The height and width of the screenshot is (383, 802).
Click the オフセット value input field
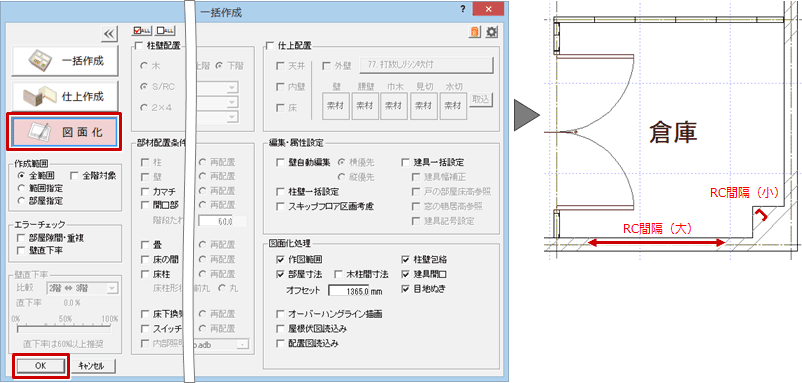click(x=355, y=290)
